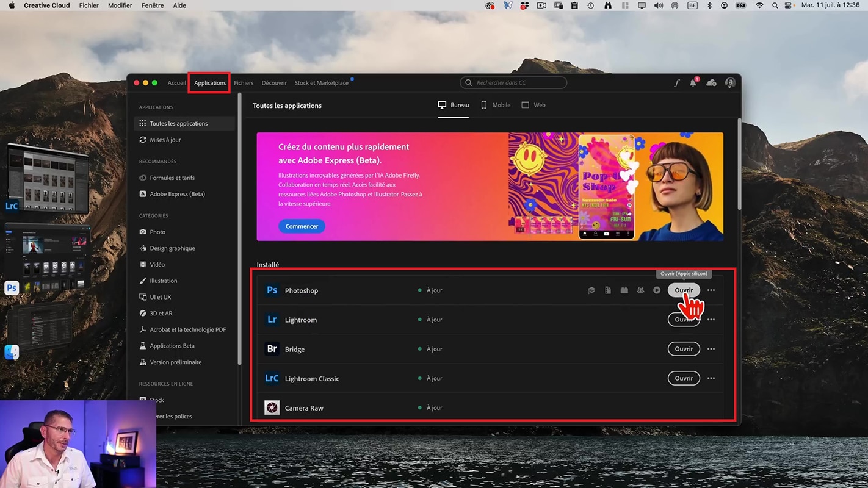This screenshot has height=488, width=868.
Task: Open Spotlight search in macOS menu bar
Action: pyautogui.click(x=775, y=5)
